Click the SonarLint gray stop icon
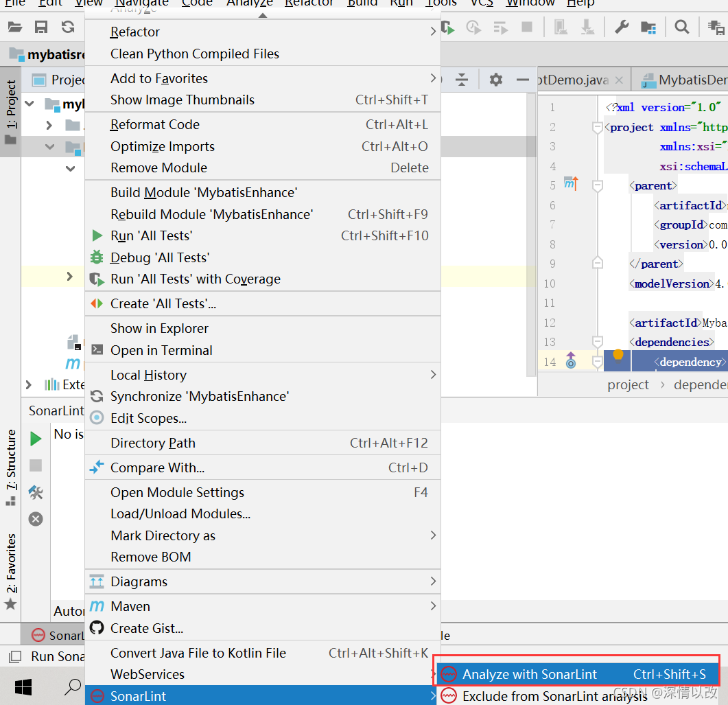728x705 pixels. click(x=36, y=465)
